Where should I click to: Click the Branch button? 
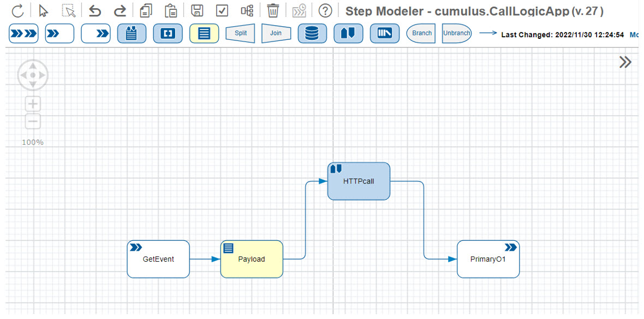[421, 33]
